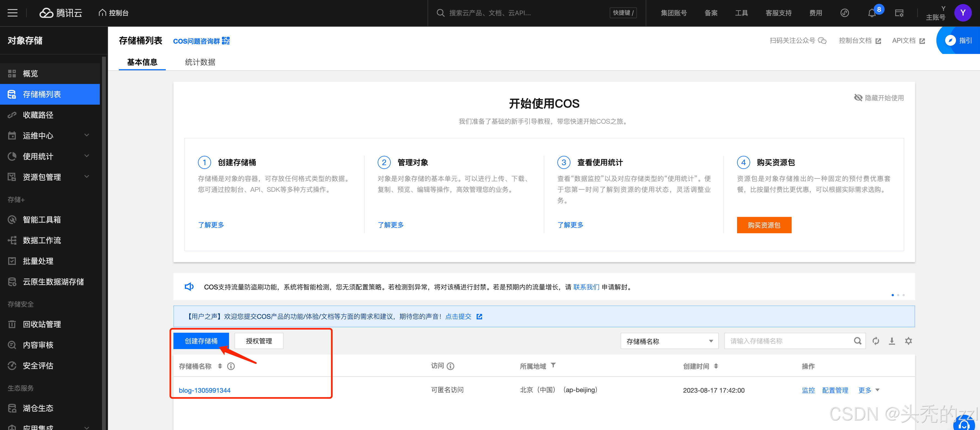Hide the getting started panel via 隐藏开始使用

(x=879, y=98)
